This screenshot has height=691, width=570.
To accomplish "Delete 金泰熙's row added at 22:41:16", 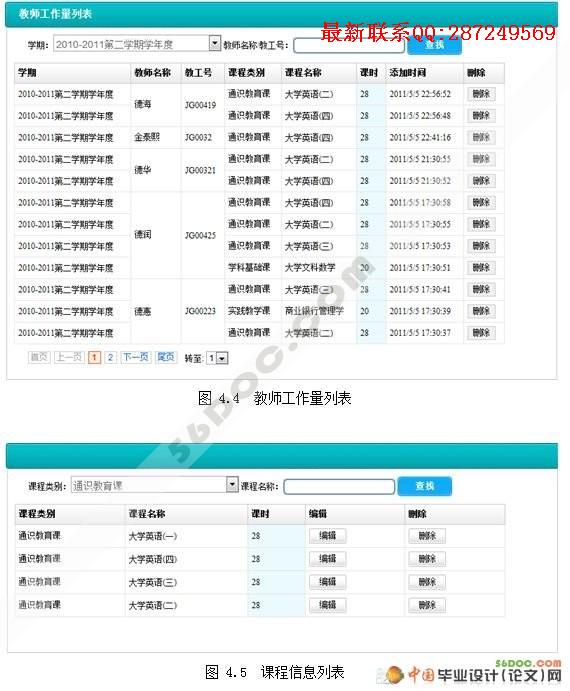I will (481, 137).
